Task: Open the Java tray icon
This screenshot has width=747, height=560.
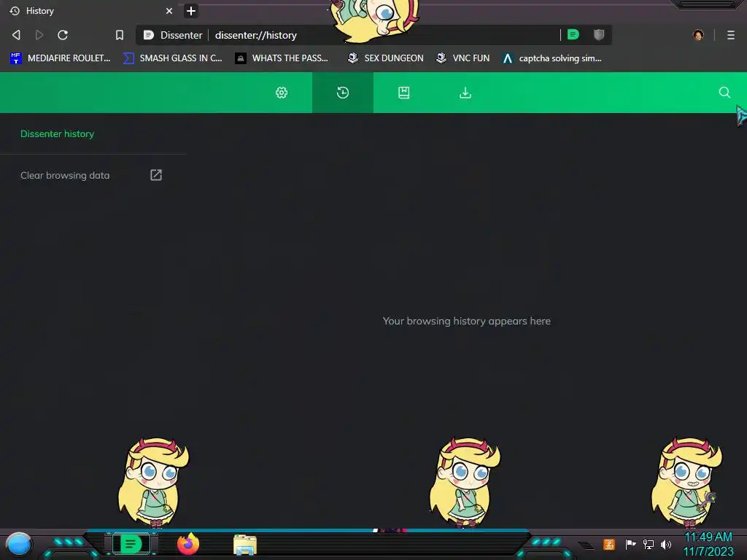Action: pyautogui.click(x=609, y=544)
